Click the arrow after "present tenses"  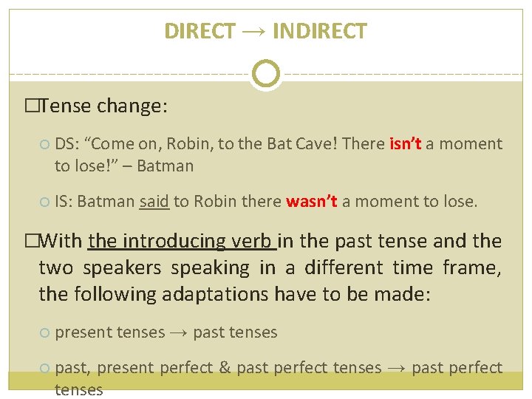click(179, 332)
